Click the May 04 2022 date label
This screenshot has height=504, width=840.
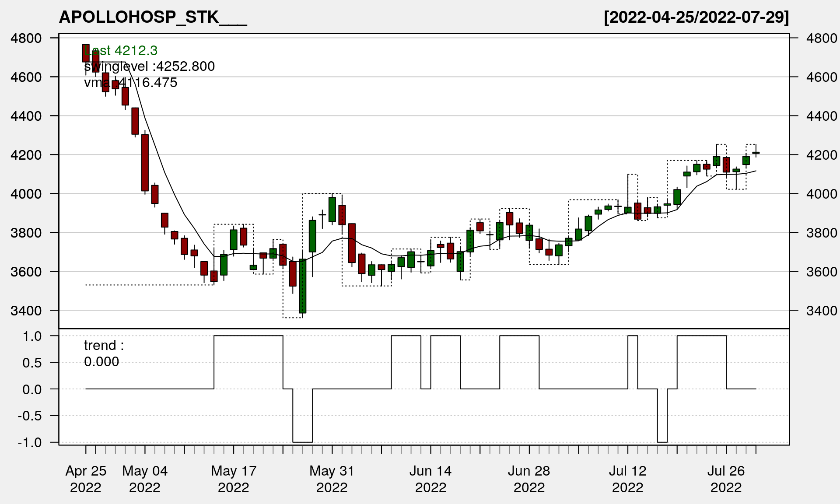[145, 479]
